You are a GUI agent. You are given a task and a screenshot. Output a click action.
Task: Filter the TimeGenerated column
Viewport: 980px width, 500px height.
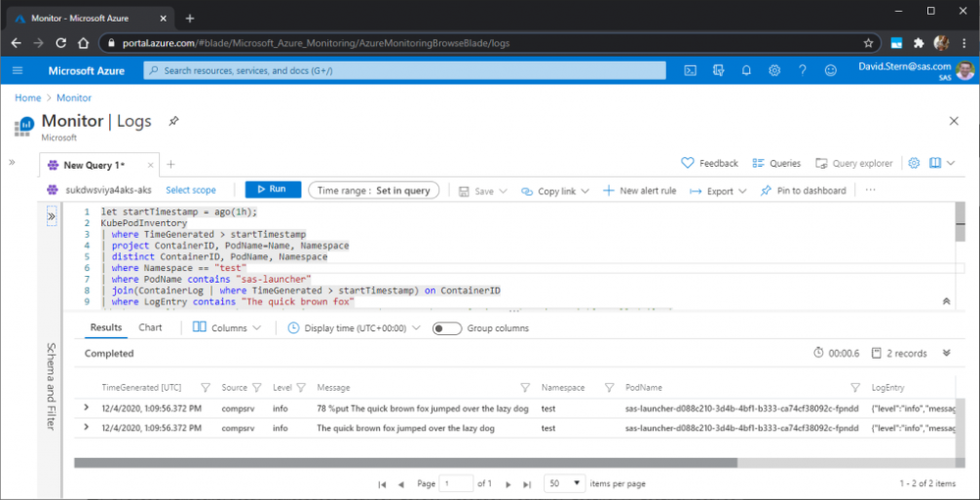205,387
